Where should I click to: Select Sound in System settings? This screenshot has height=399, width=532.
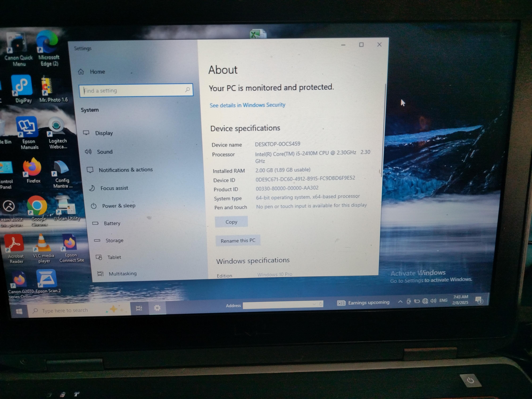click(99, 151)
